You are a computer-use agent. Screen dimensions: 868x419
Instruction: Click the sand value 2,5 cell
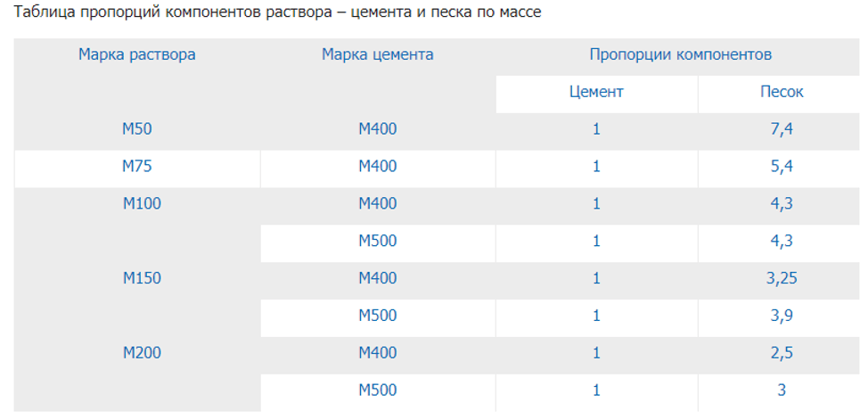pyautogui.click(x=782, y=353)
